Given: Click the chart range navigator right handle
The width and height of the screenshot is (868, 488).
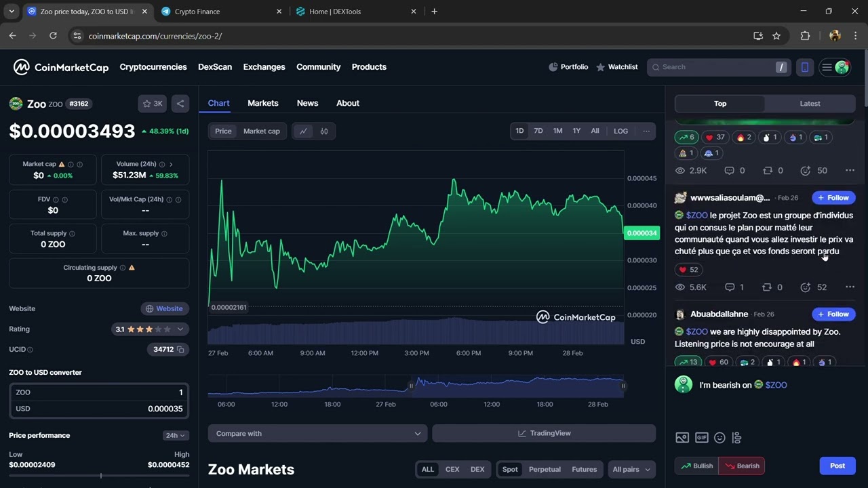Looking at the screenshot, I should pos(623,386).
